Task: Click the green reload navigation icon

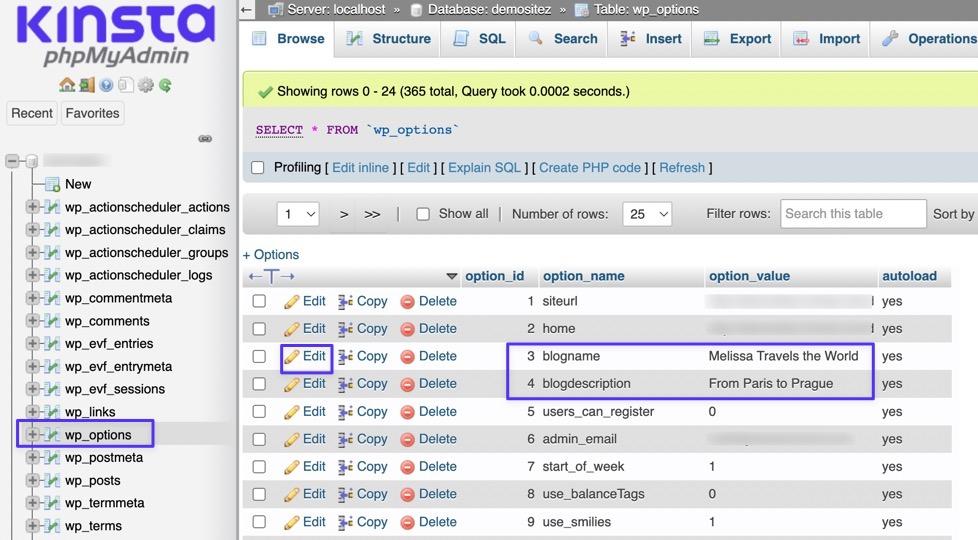Action: click(x=165, y=85)
